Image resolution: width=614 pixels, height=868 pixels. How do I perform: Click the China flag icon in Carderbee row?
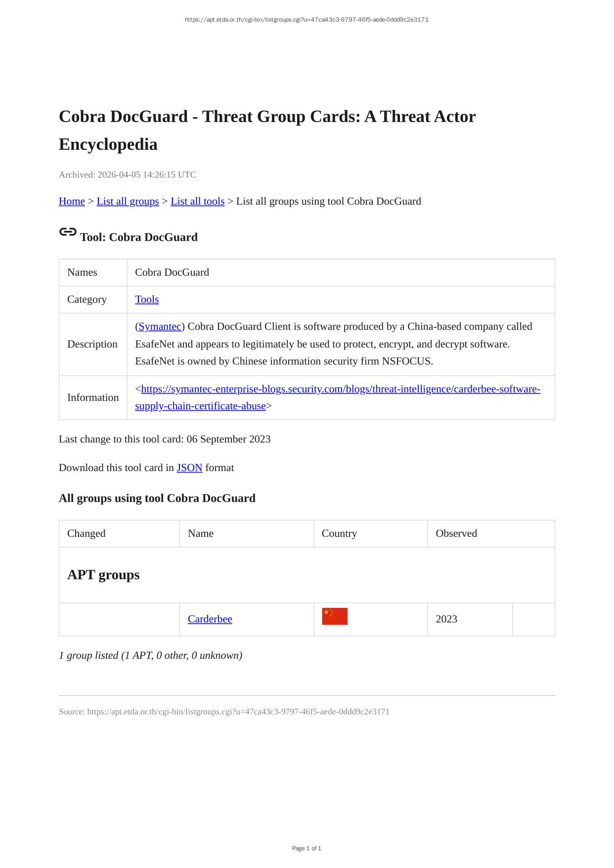pos(335,616)
